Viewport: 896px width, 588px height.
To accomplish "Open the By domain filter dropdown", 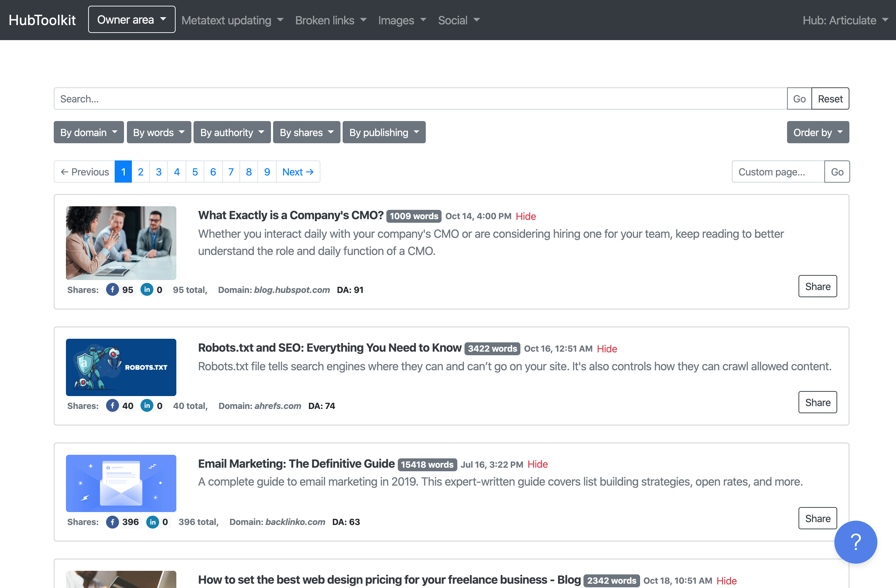I will click(x=89, y=132).
